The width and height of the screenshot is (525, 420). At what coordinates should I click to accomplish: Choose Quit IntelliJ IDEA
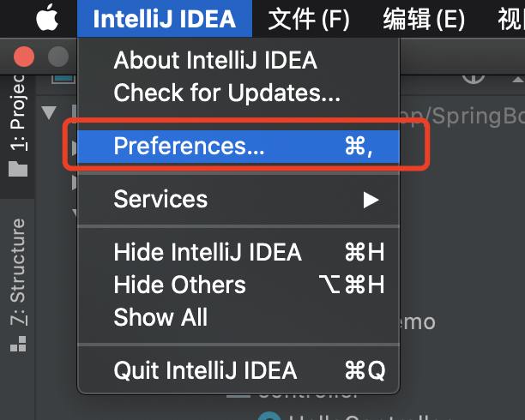238,370
